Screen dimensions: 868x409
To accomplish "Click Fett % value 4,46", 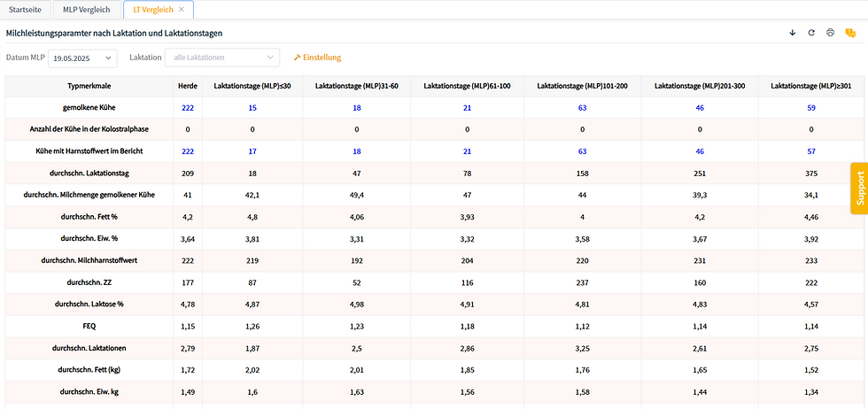I will tap(811, 217).
